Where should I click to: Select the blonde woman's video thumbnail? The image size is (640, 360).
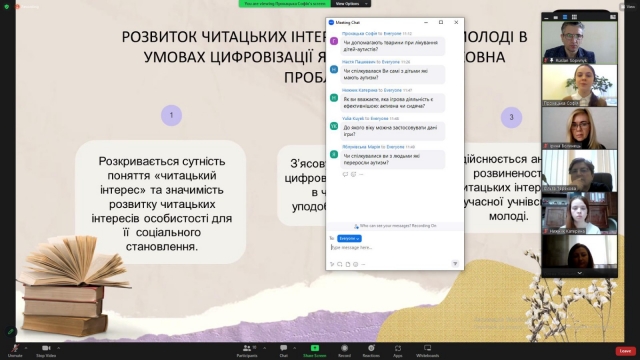[x=580, y=128]
